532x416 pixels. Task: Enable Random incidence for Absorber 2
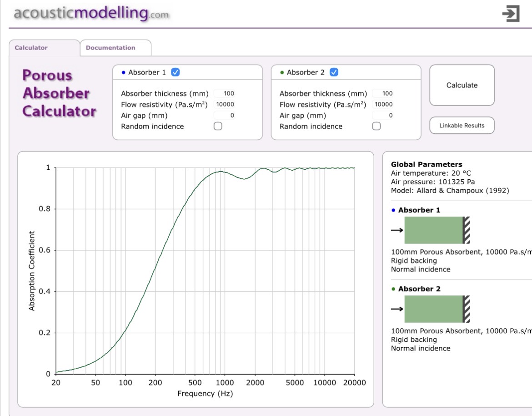pyautogui.click(x=376, y=127)
